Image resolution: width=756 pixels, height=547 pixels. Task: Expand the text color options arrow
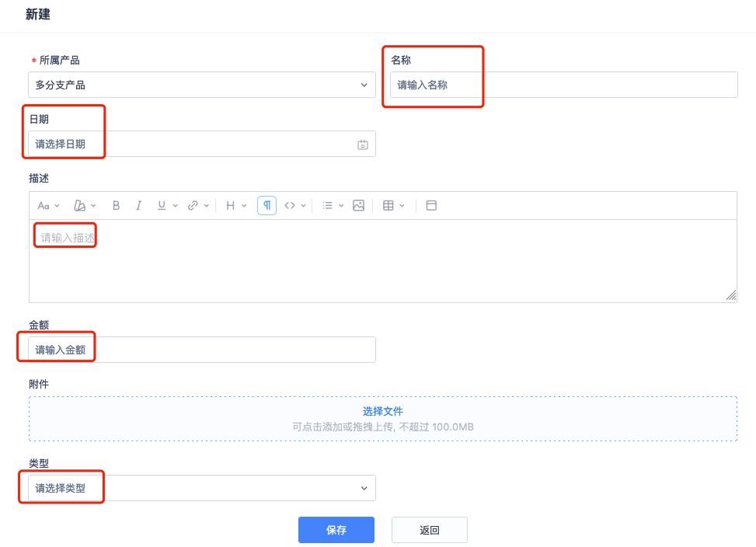click(93, 206)
